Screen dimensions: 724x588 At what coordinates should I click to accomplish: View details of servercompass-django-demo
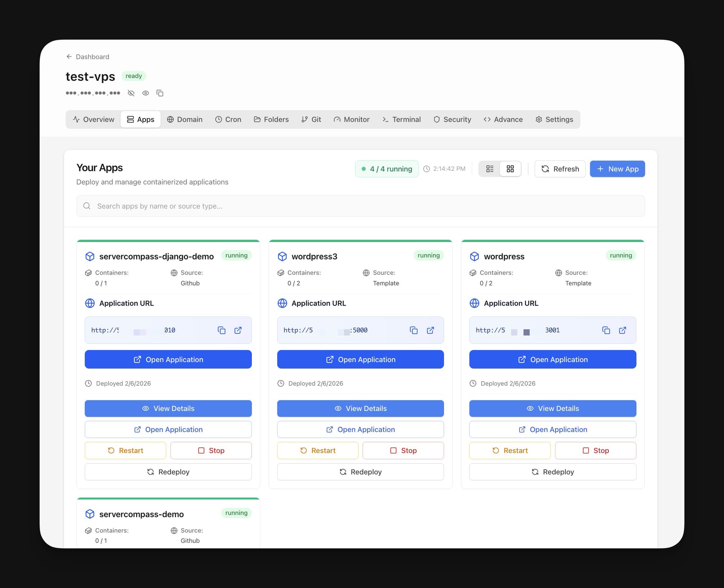[x=168, y=408]
